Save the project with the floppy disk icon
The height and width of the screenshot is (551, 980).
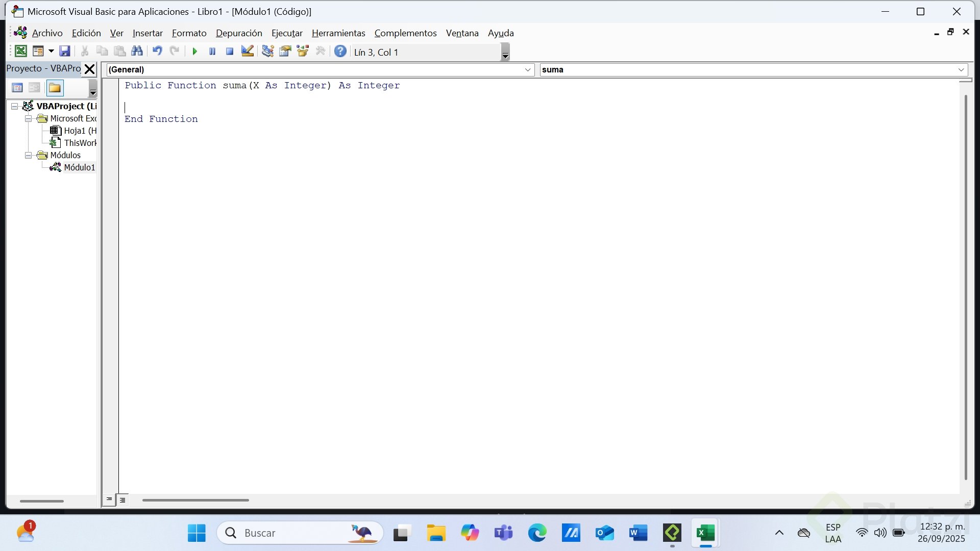64,51
